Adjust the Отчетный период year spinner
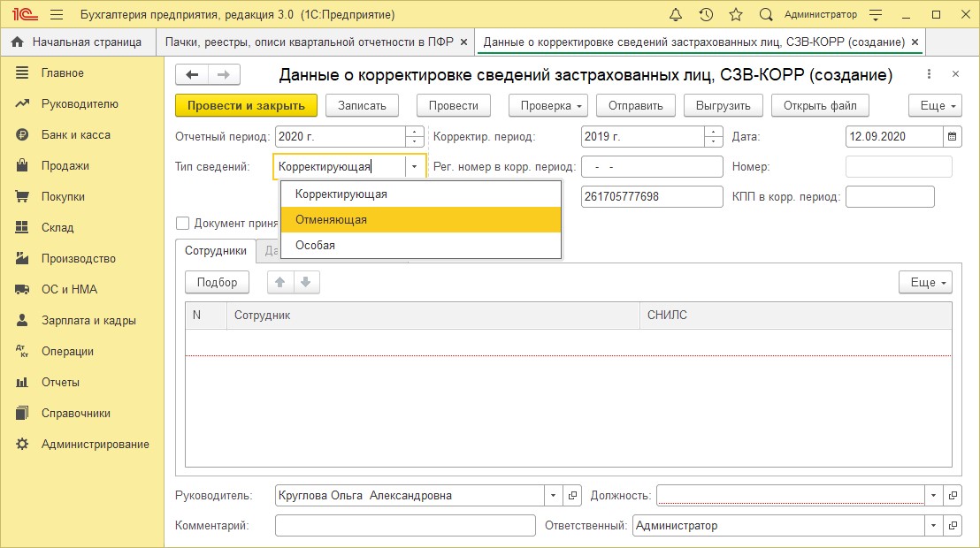Viewport: 980px width, 548px height. tap(414, 136)
